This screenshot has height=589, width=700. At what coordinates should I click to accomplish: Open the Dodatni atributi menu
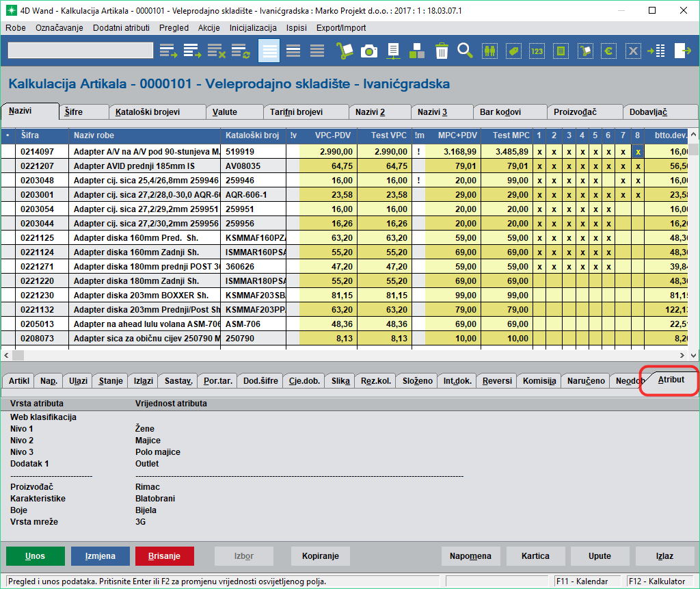(121, 28)
